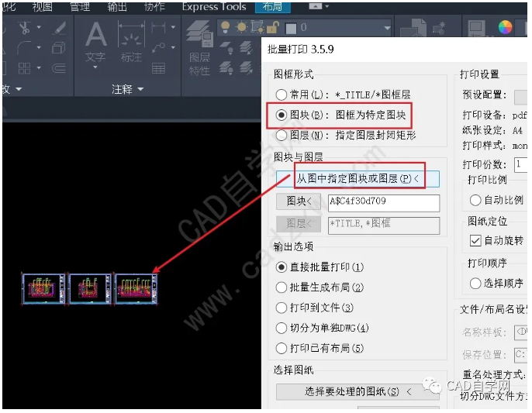Click the 图块< button
532x413 pixels.
point(299,201)
